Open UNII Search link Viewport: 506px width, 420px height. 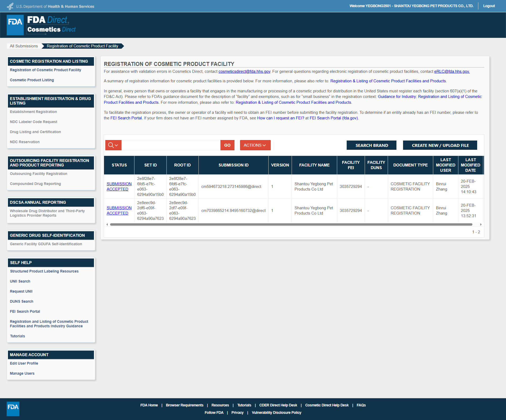pyautogui.click(x=20, y=281)
